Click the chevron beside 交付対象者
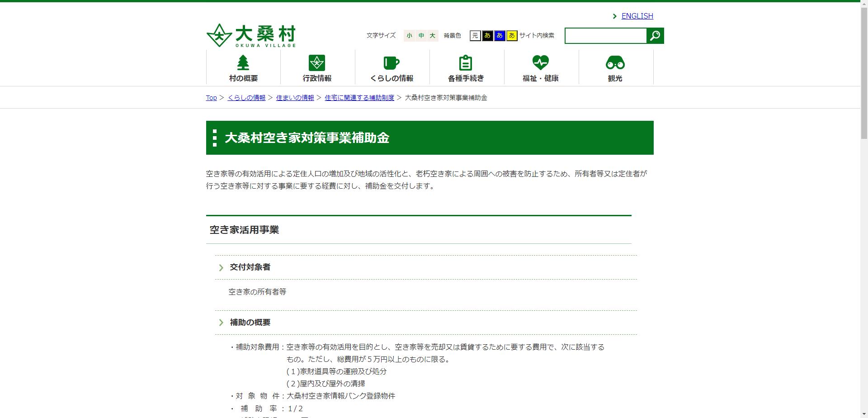 tap(221, 267)
